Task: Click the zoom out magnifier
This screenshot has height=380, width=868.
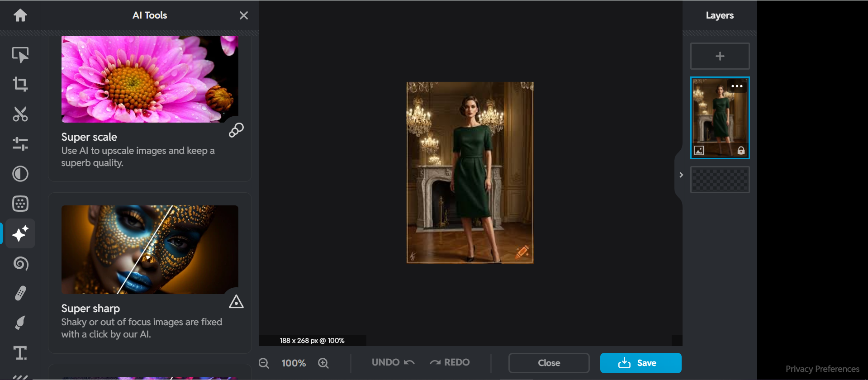Action: [264, 363]
